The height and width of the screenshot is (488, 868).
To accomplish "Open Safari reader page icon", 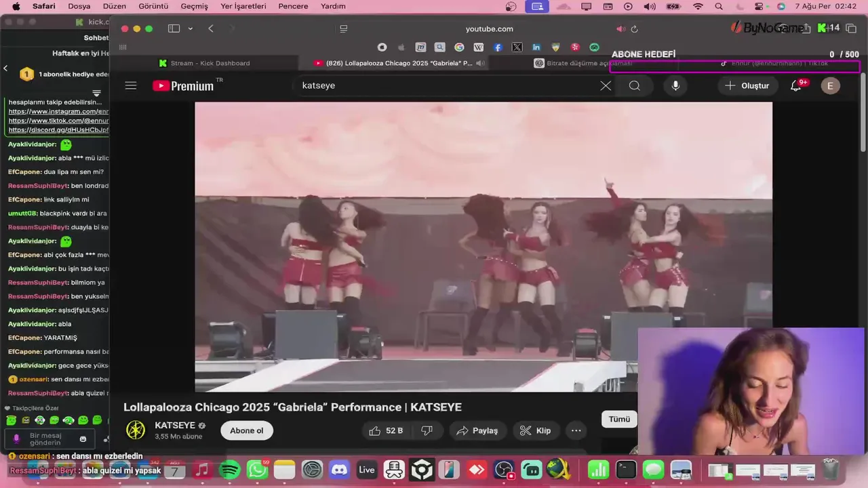I will 344,28.
